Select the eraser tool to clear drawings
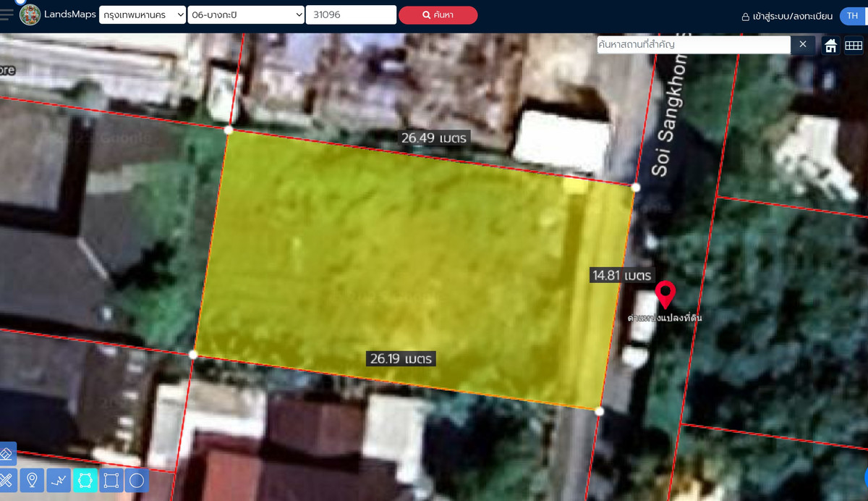This screenshot has width=868, height=501. pyautogui.click(x=7, y=454)
